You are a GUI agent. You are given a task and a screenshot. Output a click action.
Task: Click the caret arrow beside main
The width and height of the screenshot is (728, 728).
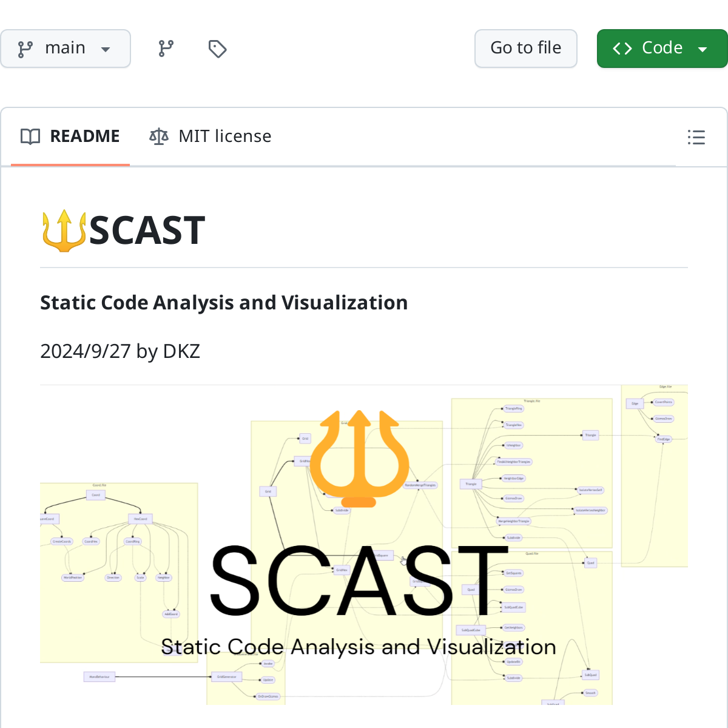click(106, 49)
